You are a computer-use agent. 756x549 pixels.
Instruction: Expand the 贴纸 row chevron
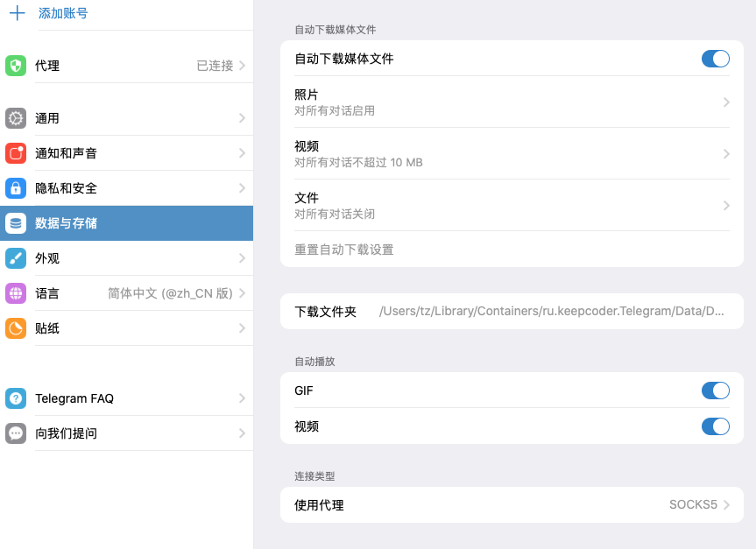pos(242,328)
